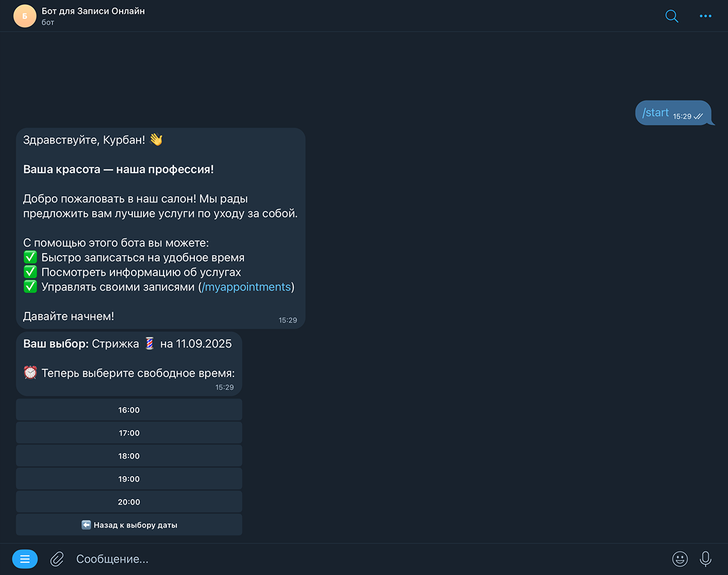The height and width of the screenshot is (575, 728).
Task: Book the 19:00 time slot
Action: click(x=129, y=479)
